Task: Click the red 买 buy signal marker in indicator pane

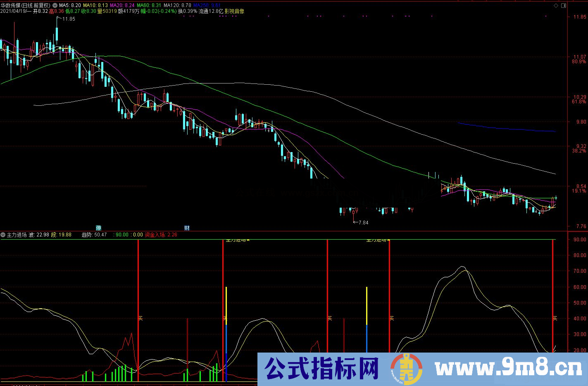Action: [x=141, y=318]
